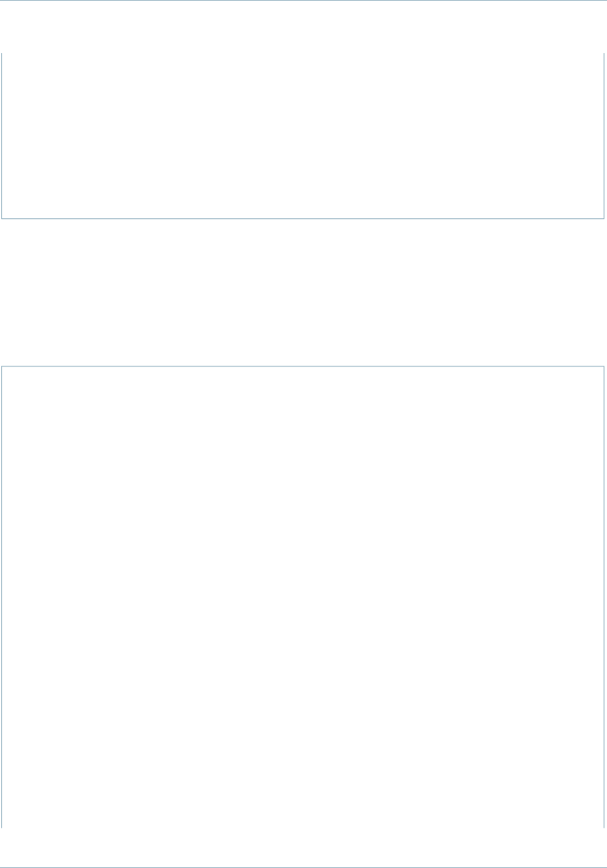607x868 pixels.
Task: Click the right border of the lower box
Action: pos(604,597)
